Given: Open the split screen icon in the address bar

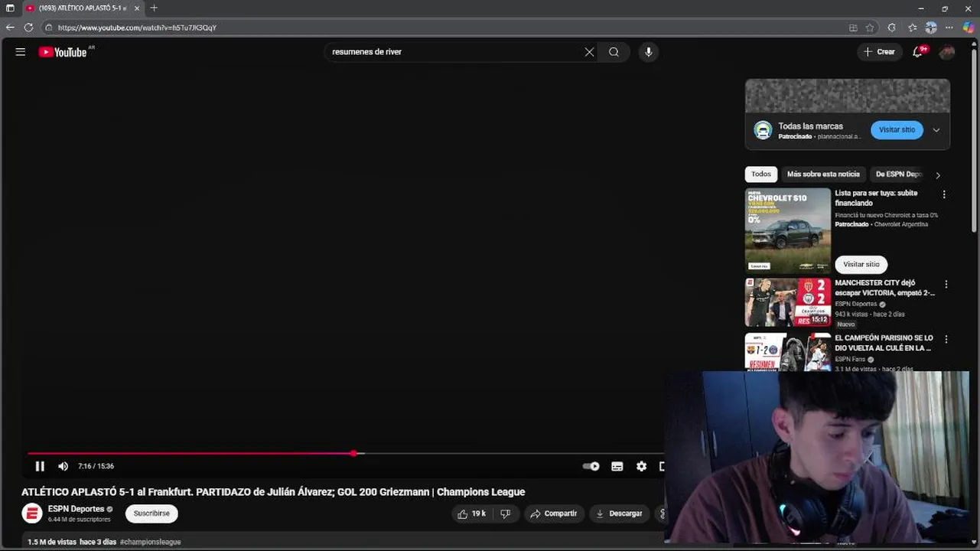Looking at the screenshot, I should pos(853,28).
